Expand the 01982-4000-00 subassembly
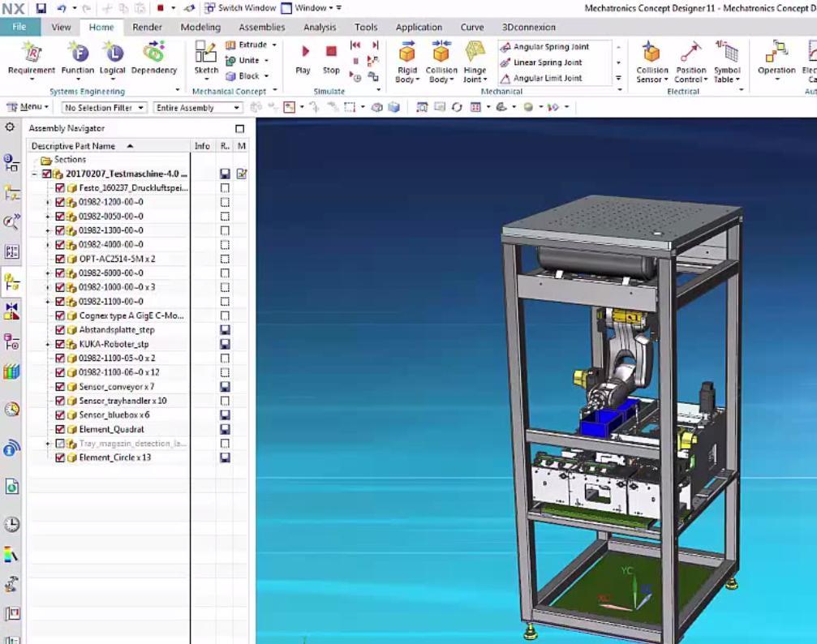 click(x=48, y=245)
